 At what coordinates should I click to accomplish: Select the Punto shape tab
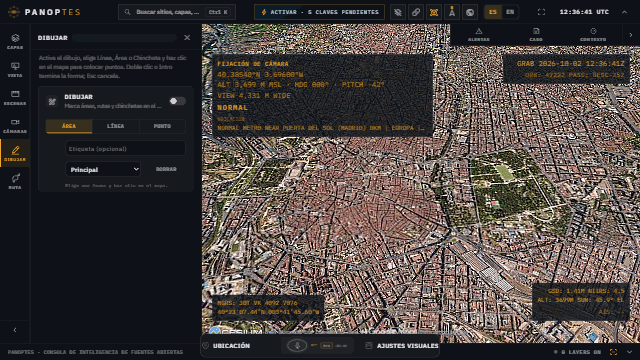pyautogui.click(x=162, y=126)
